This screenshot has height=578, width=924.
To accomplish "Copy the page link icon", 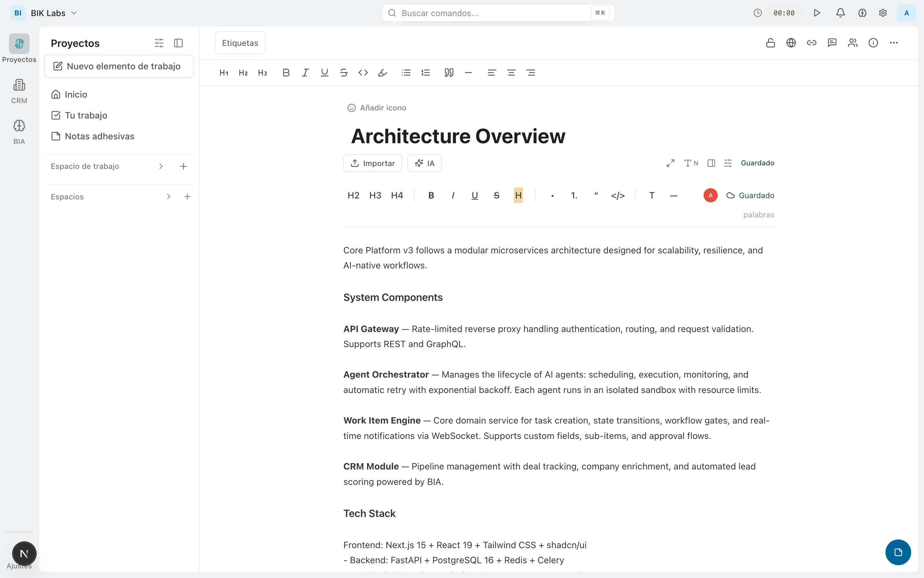I will (812, 43).
